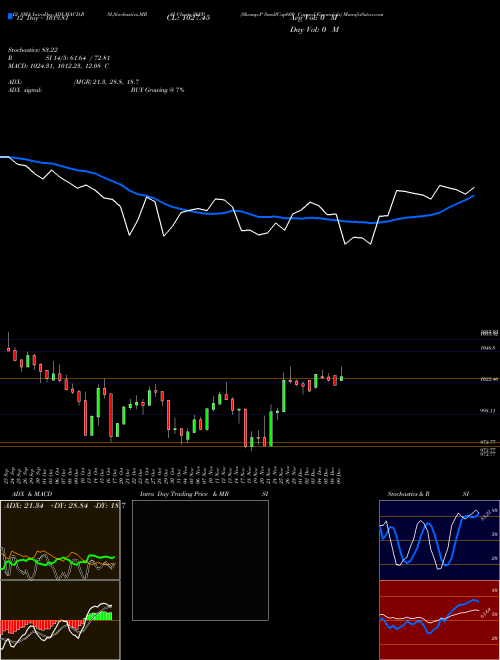Open the red RSI chart panel
The height and width of the screenshot is (660, 500).
[439, 620]
